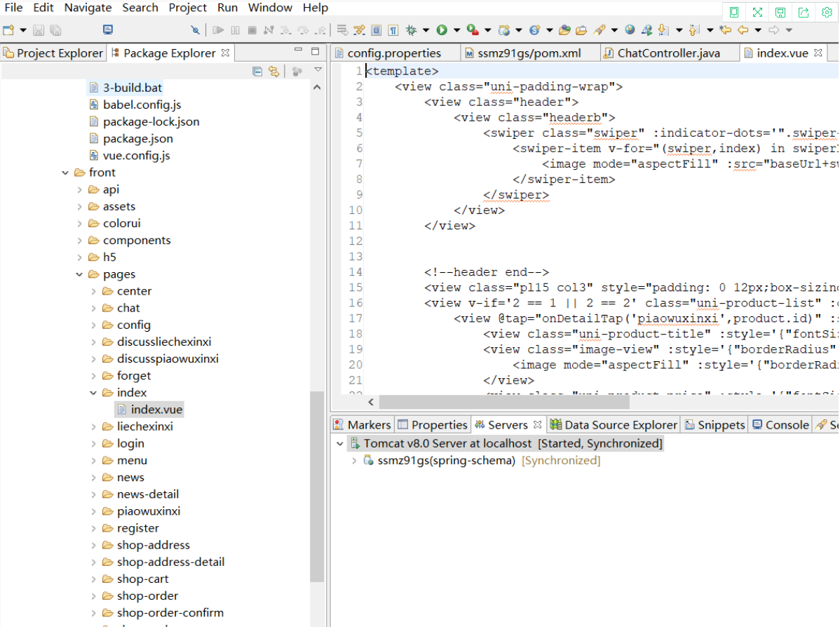Open Package Explorer View Menu triangle
Image resolution: width=840 pixels, height=627 pixels.
pos(318,70)
